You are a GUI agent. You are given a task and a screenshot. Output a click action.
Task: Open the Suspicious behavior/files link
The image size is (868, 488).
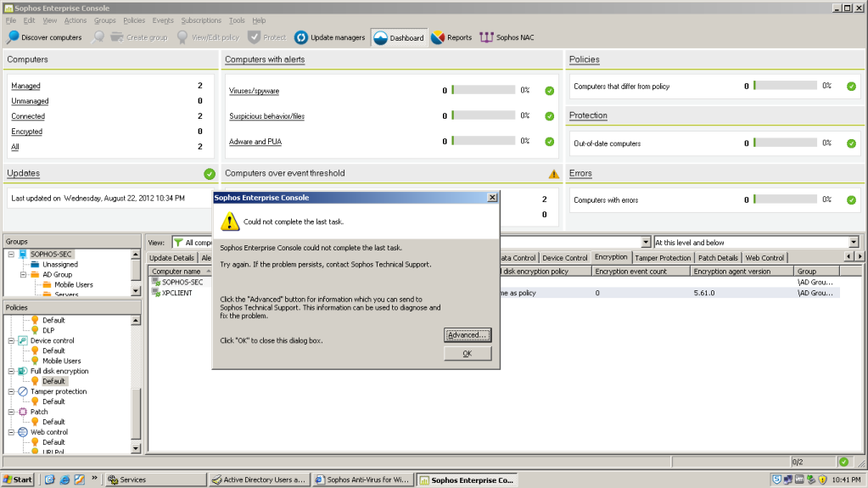(266, 116)
